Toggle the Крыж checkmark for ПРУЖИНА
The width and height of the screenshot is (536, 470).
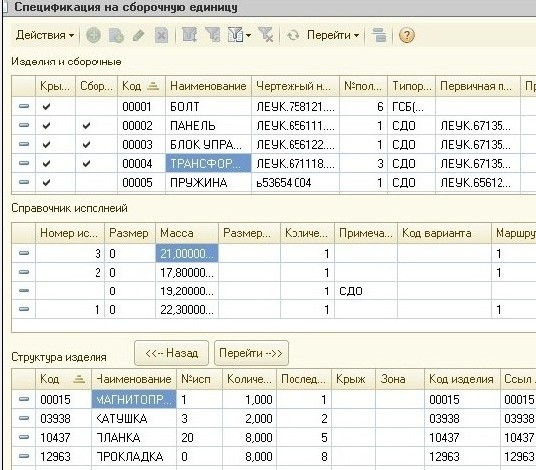click(46, 183)
